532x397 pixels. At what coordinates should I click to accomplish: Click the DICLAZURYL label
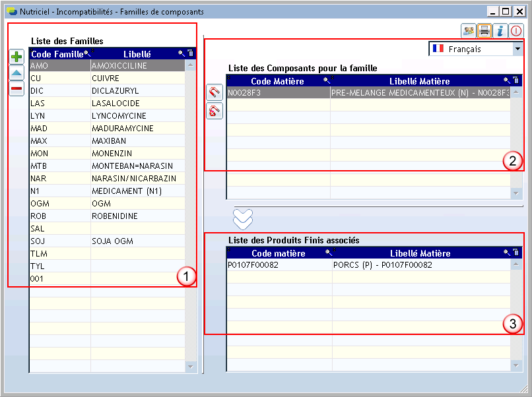[x=115, y=90]
